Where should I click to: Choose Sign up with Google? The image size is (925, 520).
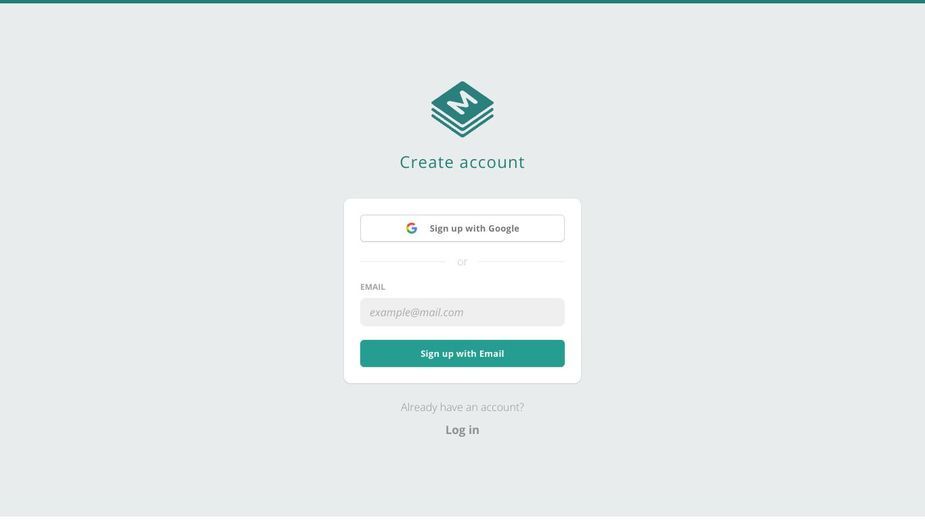point(462,228)
